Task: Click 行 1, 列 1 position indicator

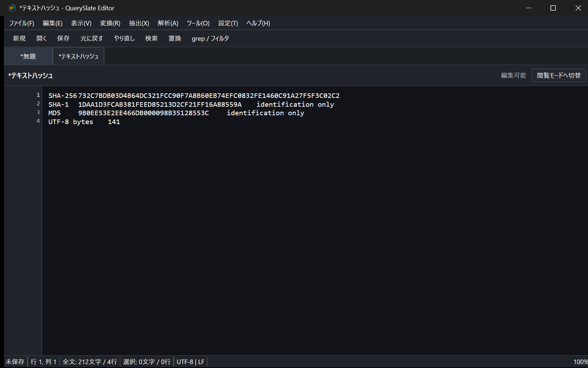Action: tap(44, 362)
